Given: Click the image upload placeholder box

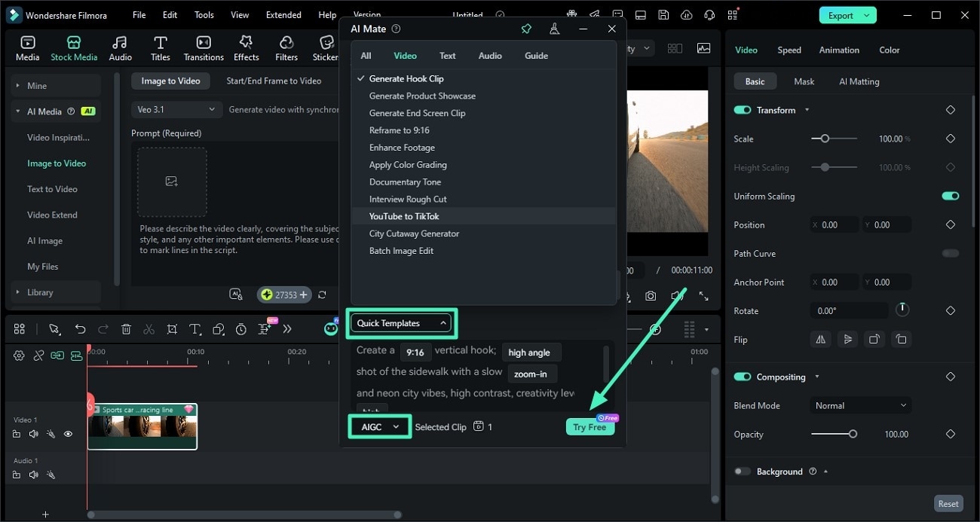Looking at the screenshot, I should [172, 182].
